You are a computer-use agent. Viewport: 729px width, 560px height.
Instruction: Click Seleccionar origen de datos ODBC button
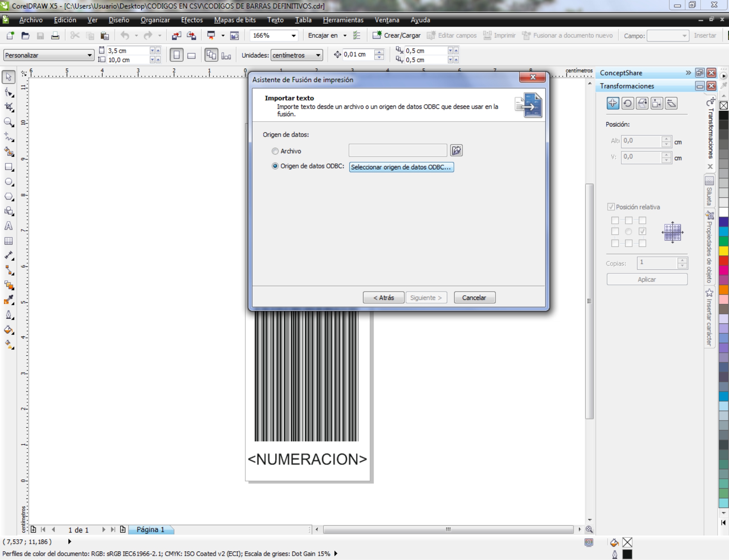[401, 167]
